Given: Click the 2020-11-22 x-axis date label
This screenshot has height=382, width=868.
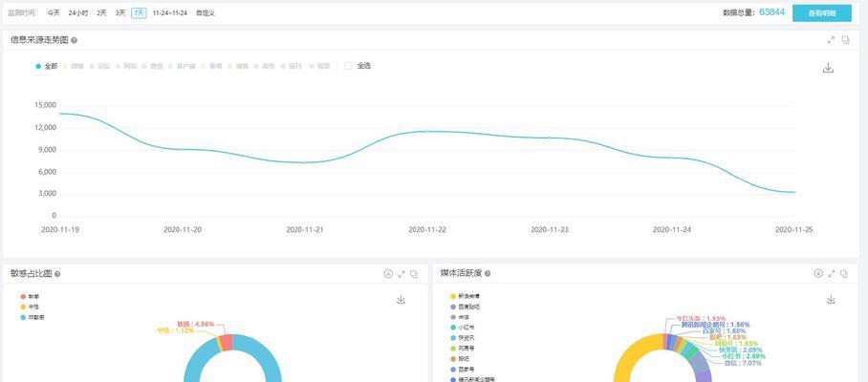Looking at the screenshot, I should [x=426, y=229].
